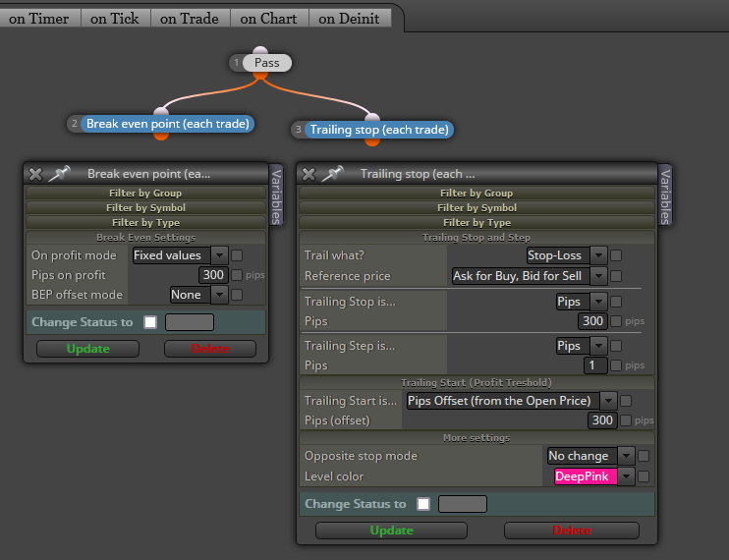The width and height of the screenshot is (729, 560).
Task: Click input connector atop Trailing stop node
Action: (x=372, y=117)
